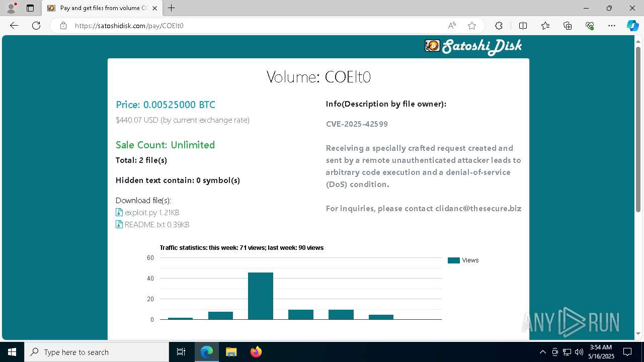This screenshot has height=362, width=644.
Task: Launch Firefox from the taskbar
Action: tap(256, 352)
